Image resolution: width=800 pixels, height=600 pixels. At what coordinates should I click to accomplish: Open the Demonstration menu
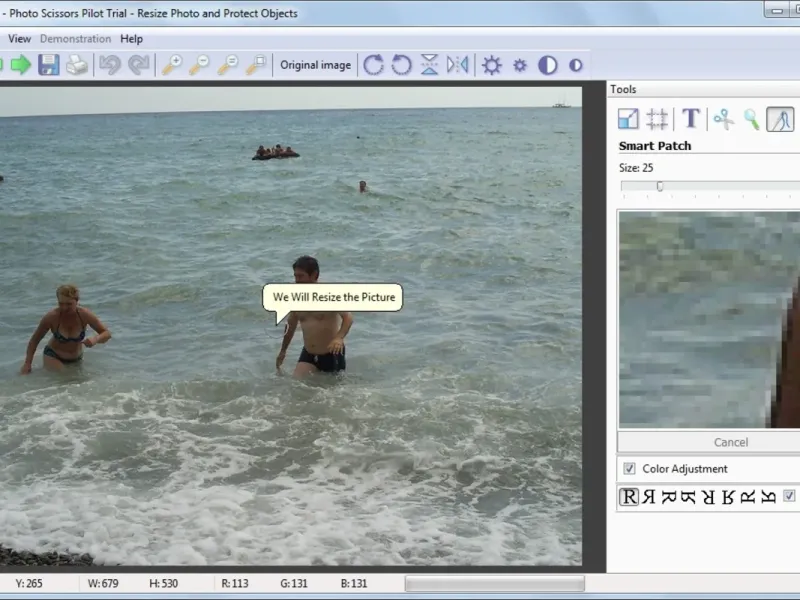76,39
